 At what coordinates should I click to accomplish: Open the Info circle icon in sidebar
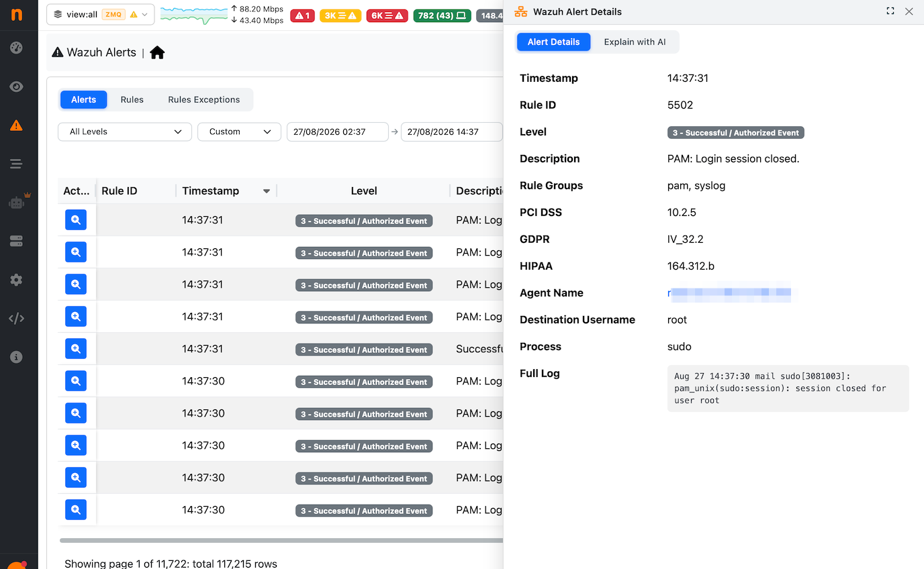17,357
